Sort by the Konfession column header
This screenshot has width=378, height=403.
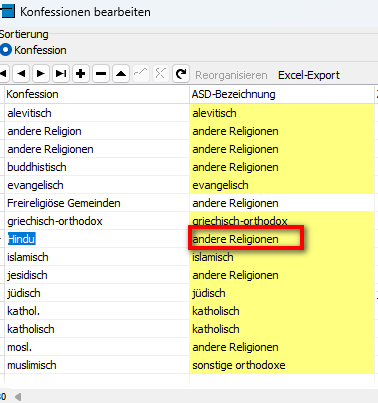(x=97, y=94)
